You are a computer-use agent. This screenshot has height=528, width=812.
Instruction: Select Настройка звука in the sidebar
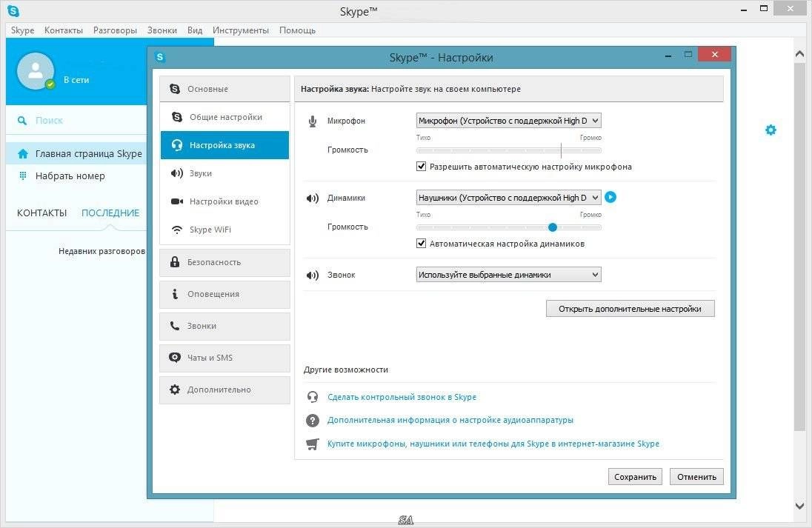[x=224, y=145]
